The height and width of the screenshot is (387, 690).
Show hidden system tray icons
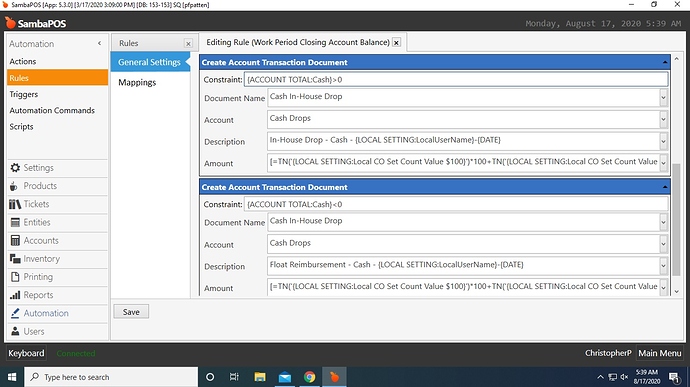(x=600, y=377)
